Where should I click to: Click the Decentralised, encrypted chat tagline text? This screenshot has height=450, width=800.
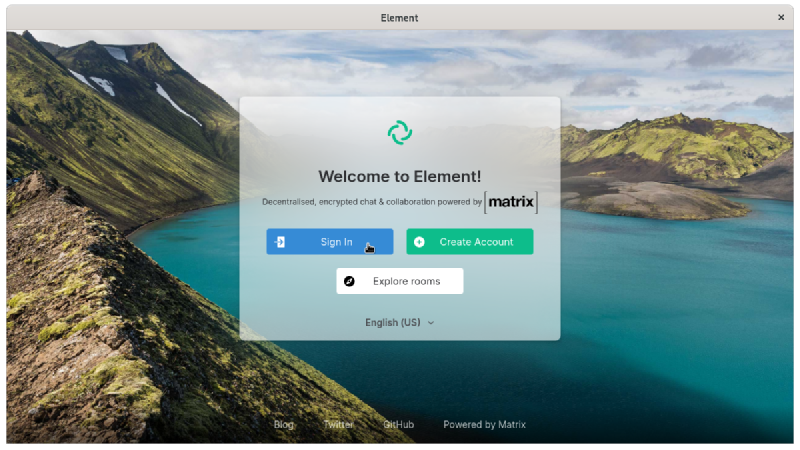(x=371, y=202)
